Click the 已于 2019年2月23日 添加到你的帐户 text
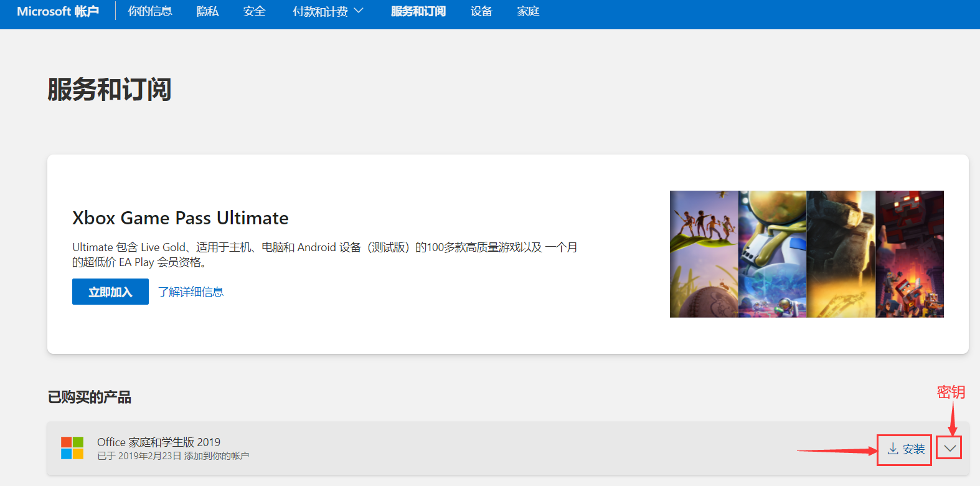 (x=173, y=456)
